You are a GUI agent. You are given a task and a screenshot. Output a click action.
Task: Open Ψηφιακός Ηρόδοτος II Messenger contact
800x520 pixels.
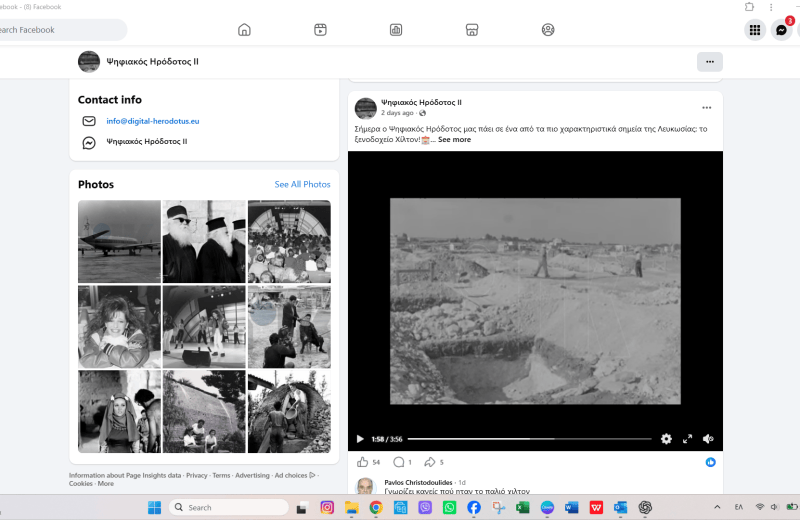146,141
